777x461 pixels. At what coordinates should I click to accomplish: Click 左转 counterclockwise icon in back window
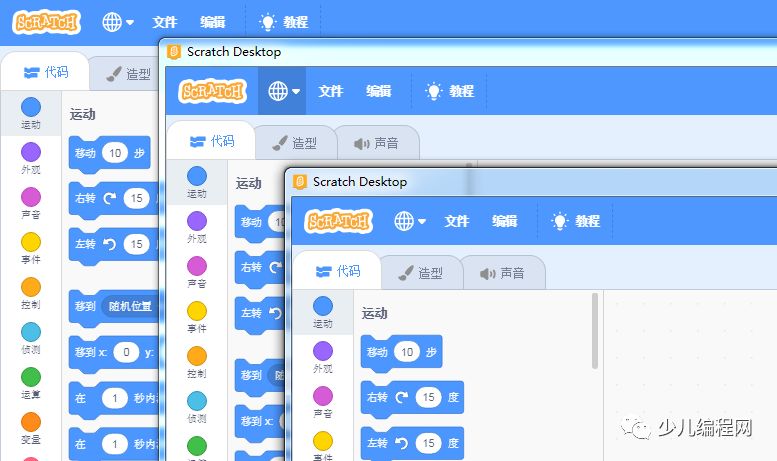[110, 244]
